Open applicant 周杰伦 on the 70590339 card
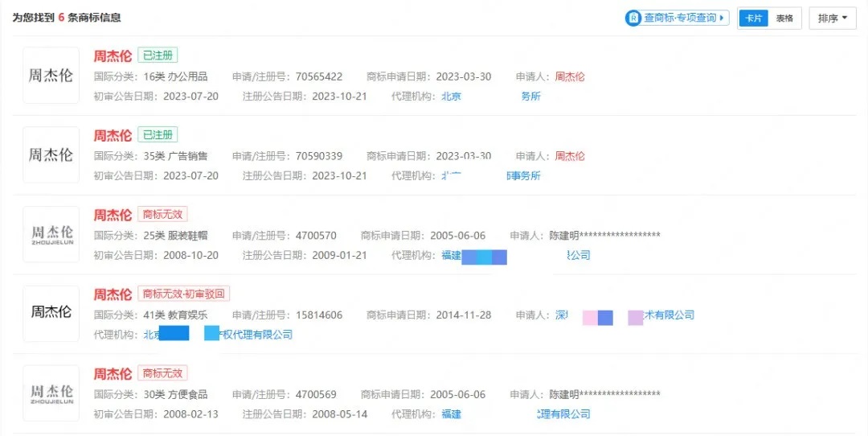 [x=570, y=156]
